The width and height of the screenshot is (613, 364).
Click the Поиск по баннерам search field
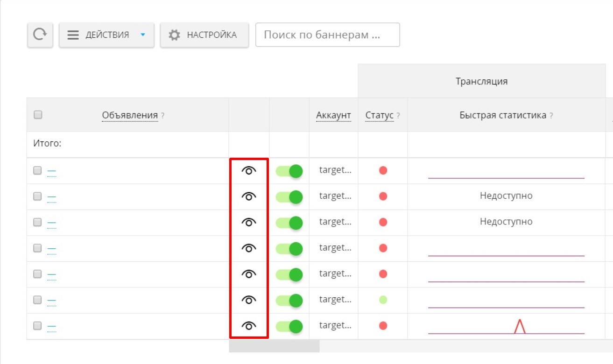click(x=327, y=35)
